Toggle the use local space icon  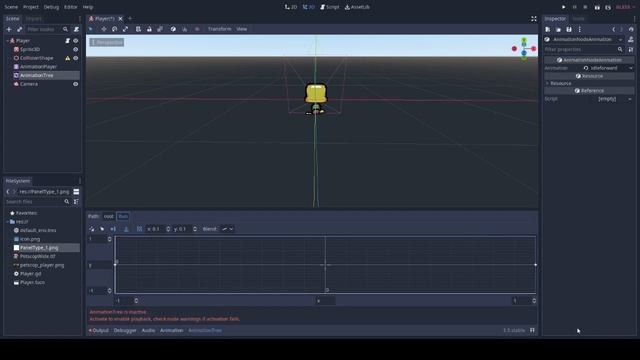point(173,29)
